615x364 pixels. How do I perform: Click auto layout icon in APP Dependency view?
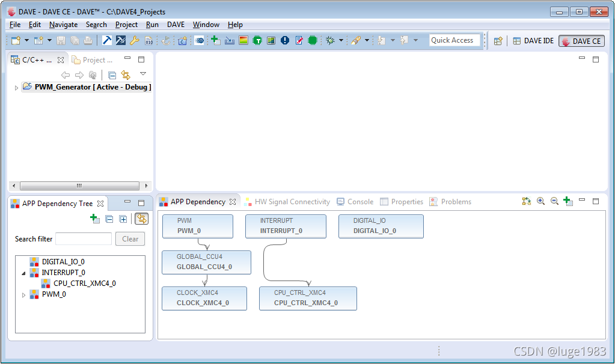pyautogui.click(x=527, y=201)
